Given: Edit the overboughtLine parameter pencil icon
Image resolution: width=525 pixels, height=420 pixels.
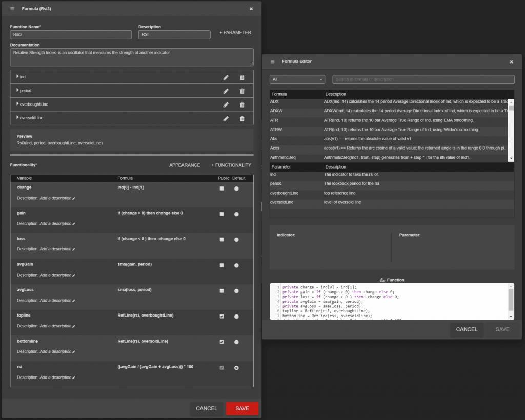Looking at the screenshot, I should [226, 105].
